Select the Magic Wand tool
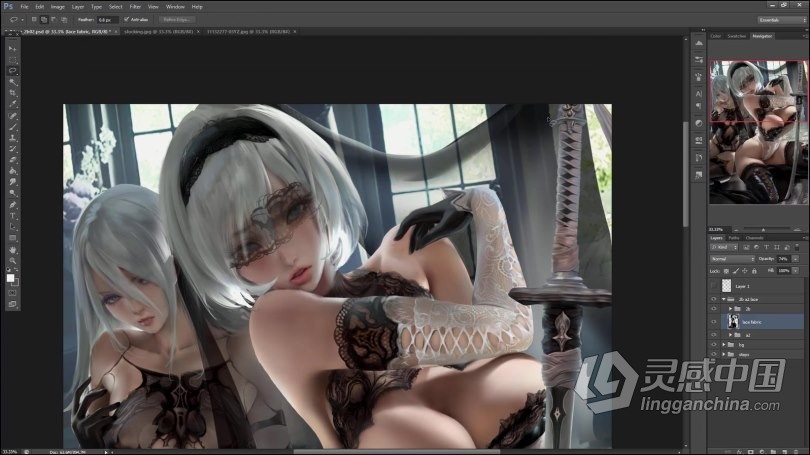Screen dimensions: 810x455 [12, 82]
